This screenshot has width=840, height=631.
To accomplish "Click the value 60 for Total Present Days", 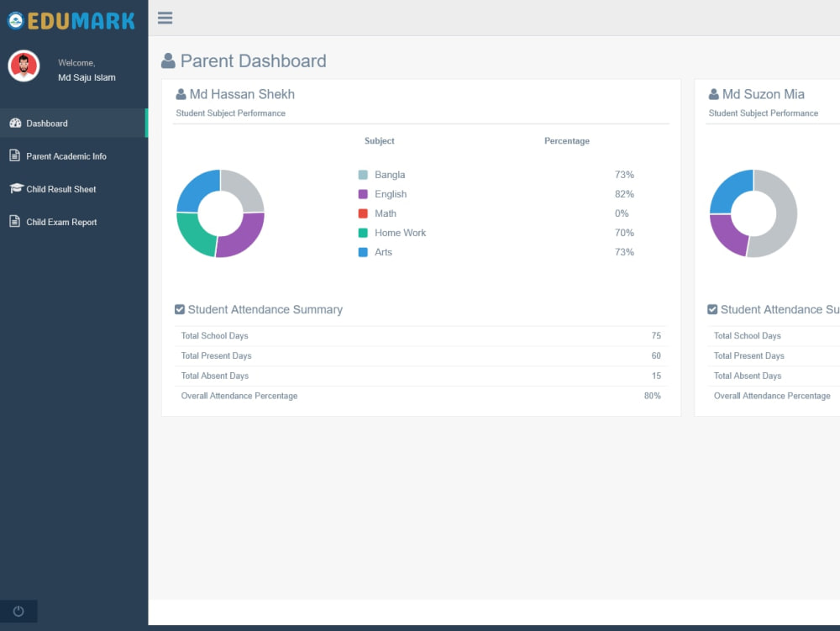I will (656, 355).
